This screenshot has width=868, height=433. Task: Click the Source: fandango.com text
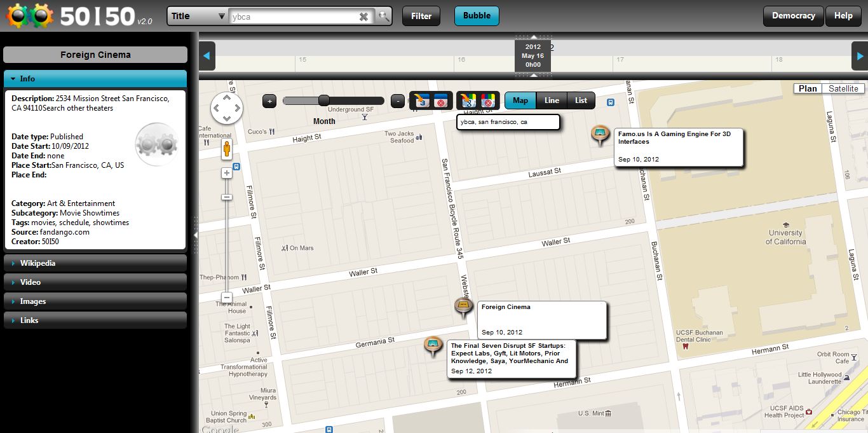[x=50, y=232]
